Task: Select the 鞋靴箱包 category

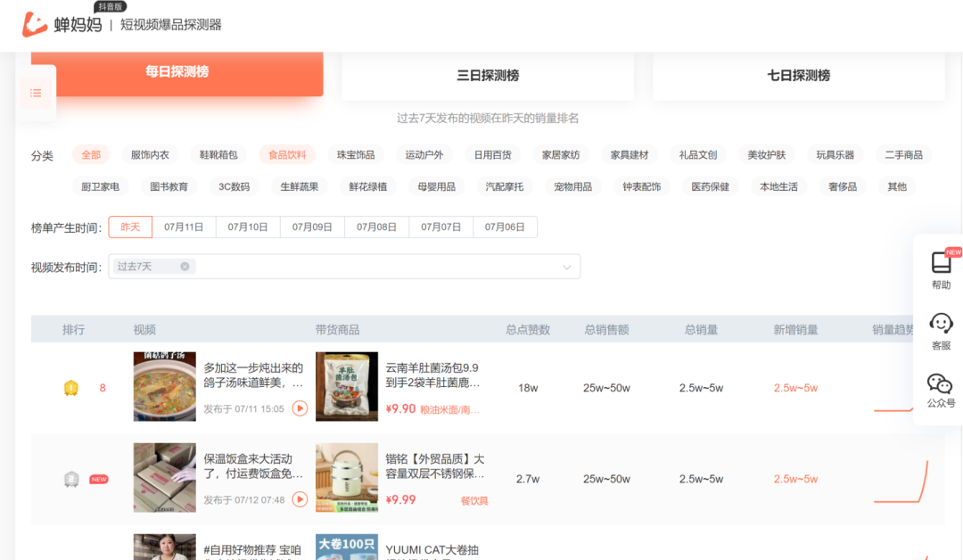Action: click(218, 155)
